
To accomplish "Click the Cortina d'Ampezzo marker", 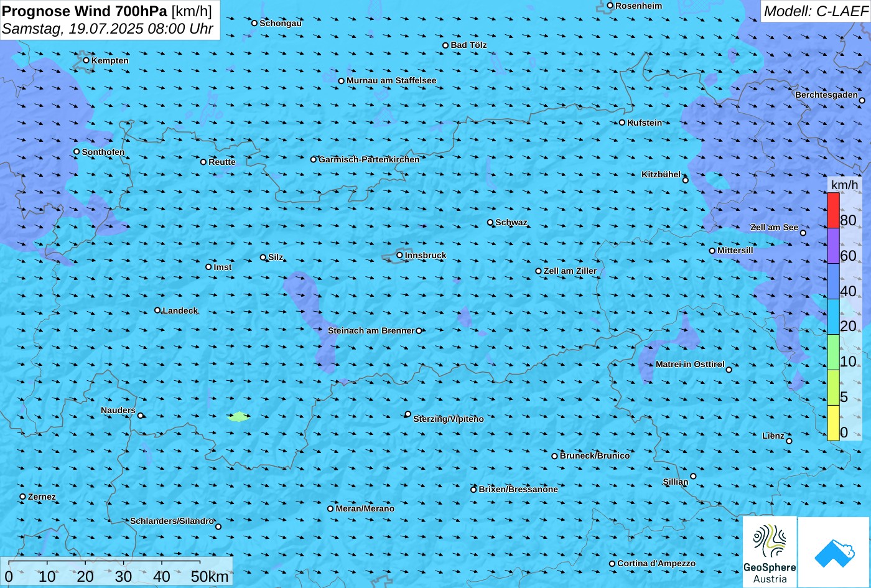I will (x=612, y=564).
